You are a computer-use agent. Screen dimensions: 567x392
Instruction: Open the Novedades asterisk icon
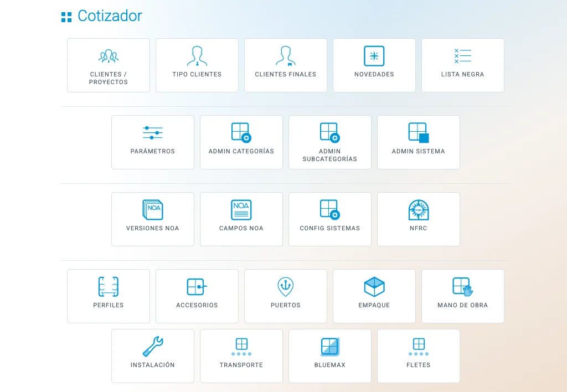374,56
